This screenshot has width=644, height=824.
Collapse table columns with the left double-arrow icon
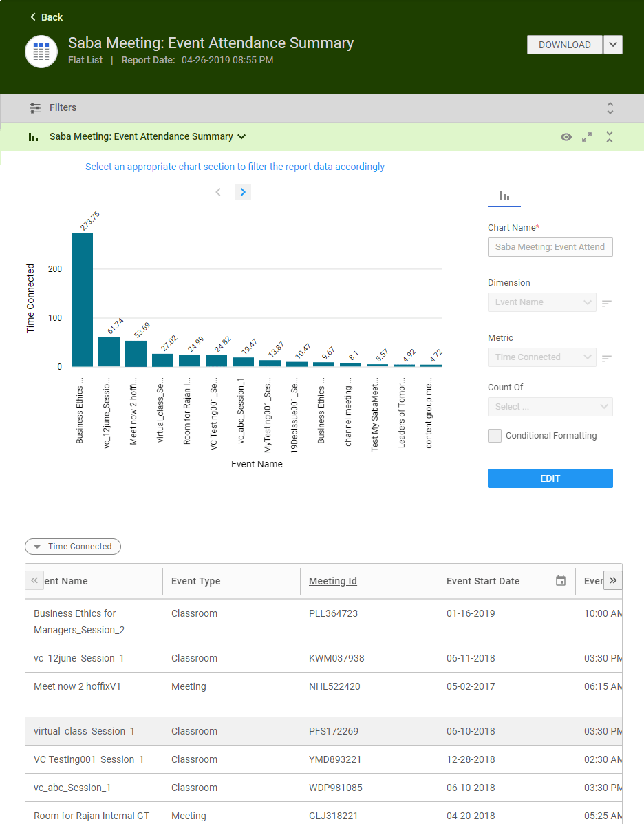point(34,580)
